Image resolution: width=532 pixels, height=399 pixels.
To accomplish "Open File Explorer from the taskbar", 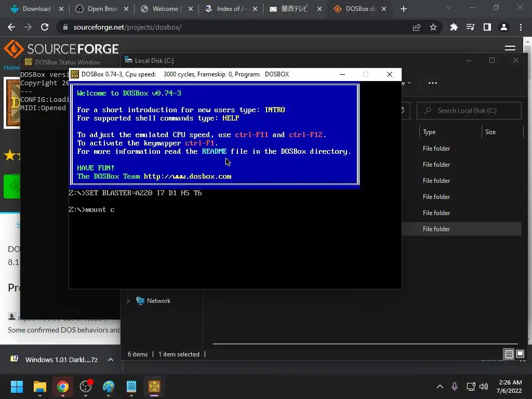I will 39,386.
